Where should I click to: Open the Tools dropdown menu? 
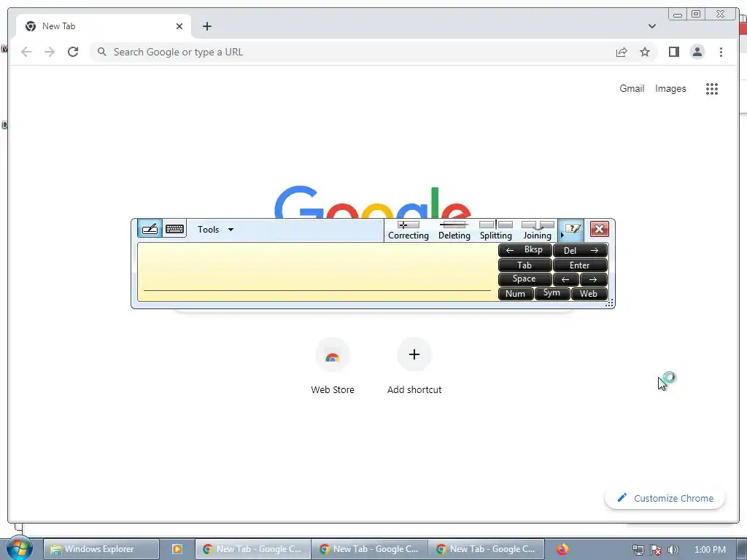pyautogui.click(x=215, y=230)
